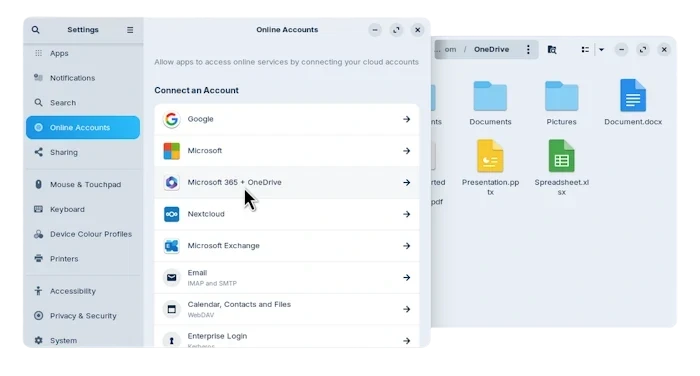Open Privacy & Security settings
700x376 pixels.
(83, 316)
